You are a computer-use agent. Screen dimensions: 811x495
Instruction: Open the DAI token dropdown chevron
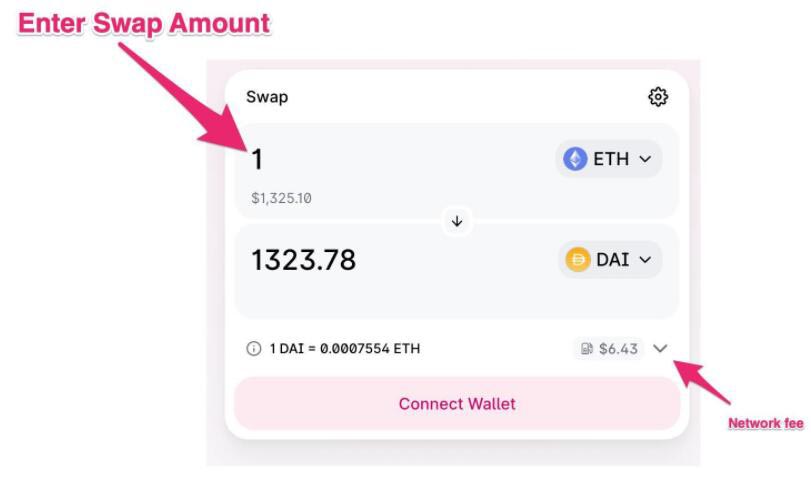pos(645,260)
